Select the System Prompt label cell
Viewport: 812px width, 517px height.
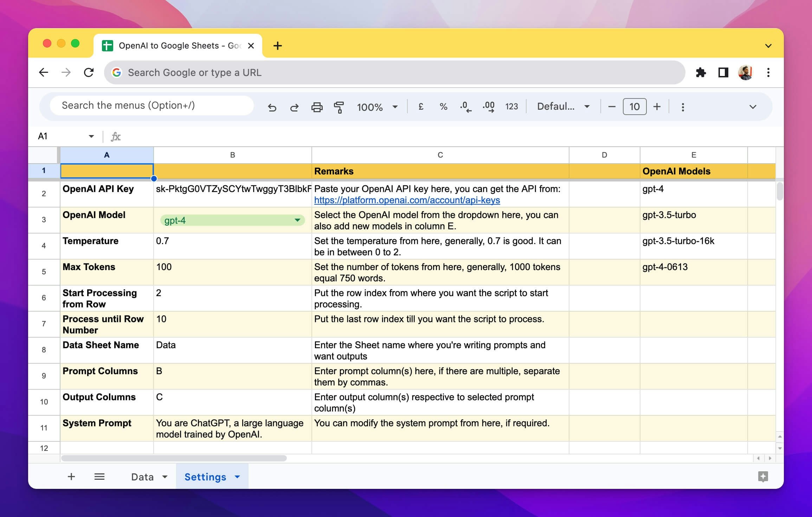tap(107, 428)
